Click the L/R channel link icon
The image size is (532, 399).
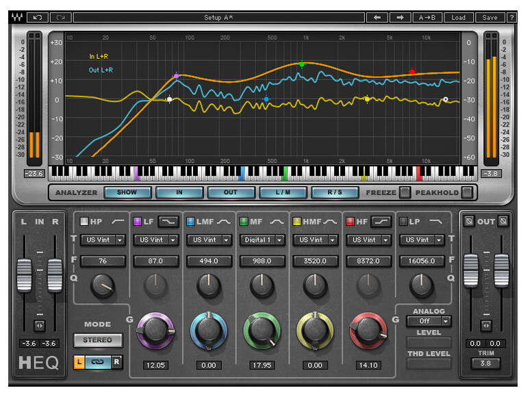pyautogui.click(x=97, y=362)
